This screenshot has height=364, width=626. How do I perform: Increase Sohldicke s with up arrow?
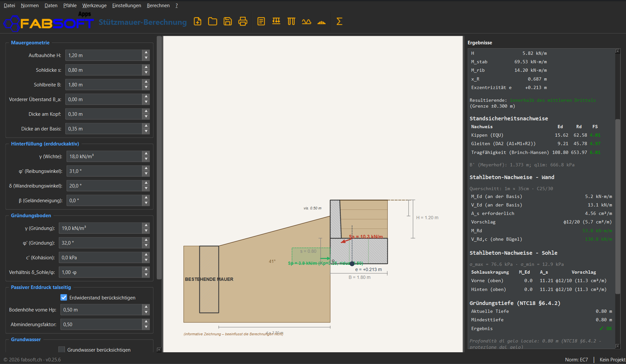point(146,67)
